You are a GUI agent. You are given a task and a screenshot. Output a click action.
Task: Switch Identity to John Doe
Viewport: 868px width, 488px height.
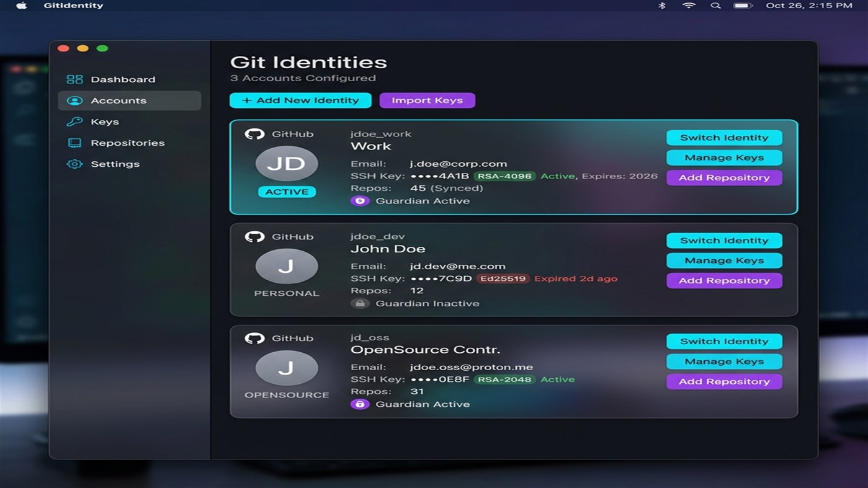click(724, 241)
